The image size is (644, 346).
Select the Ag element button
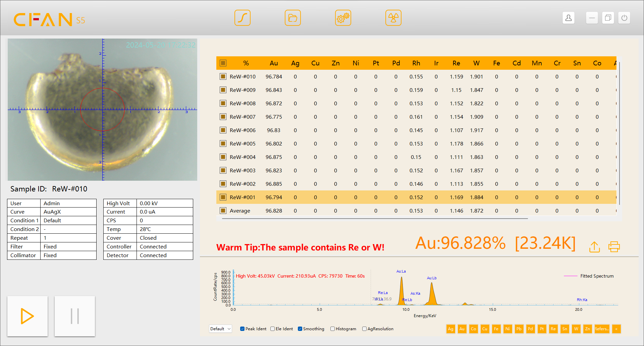pyautogui.click(x=451, y=329)
